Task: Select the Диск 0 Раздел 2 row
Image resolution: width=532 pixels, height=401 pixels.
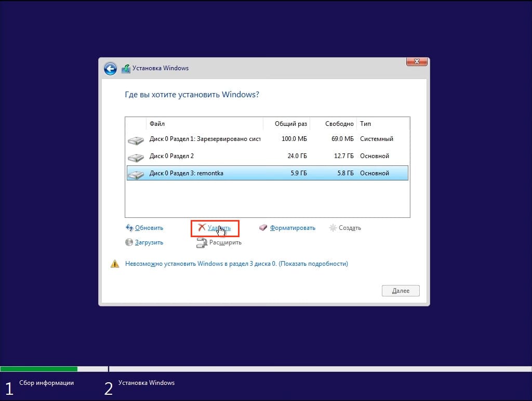Action: coord(268,156)
